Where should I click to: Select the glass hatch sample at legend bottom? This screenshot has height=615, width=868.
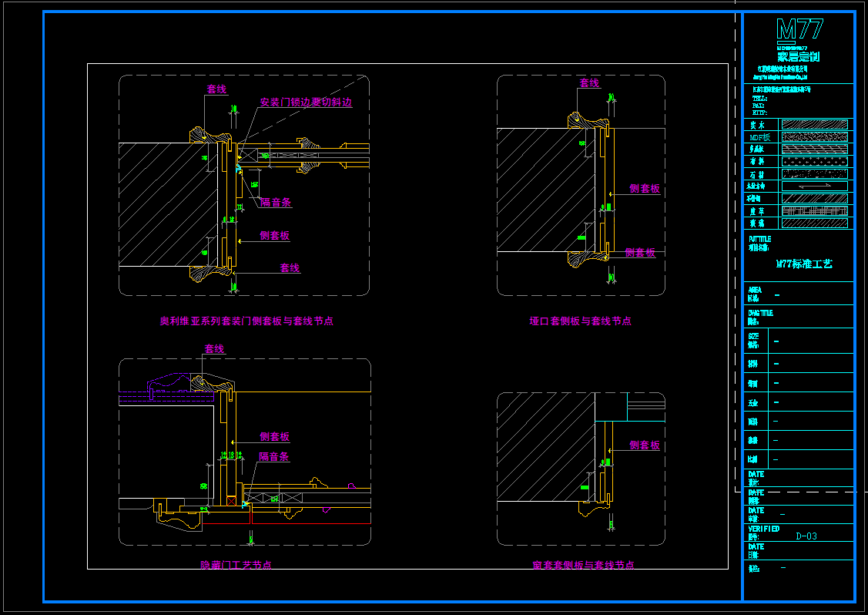point(814,223)
